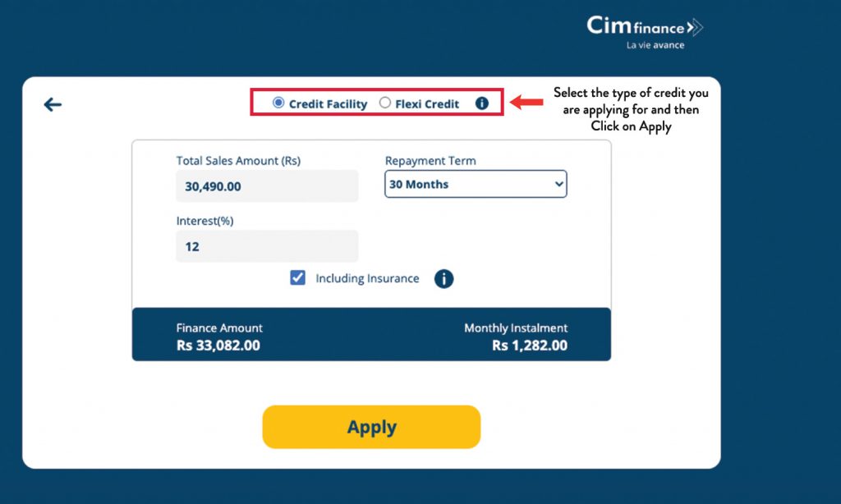Focus the Interest(%) field containing 12
The width and height of the screenshot is (841, 504).
tap(267, 246)
